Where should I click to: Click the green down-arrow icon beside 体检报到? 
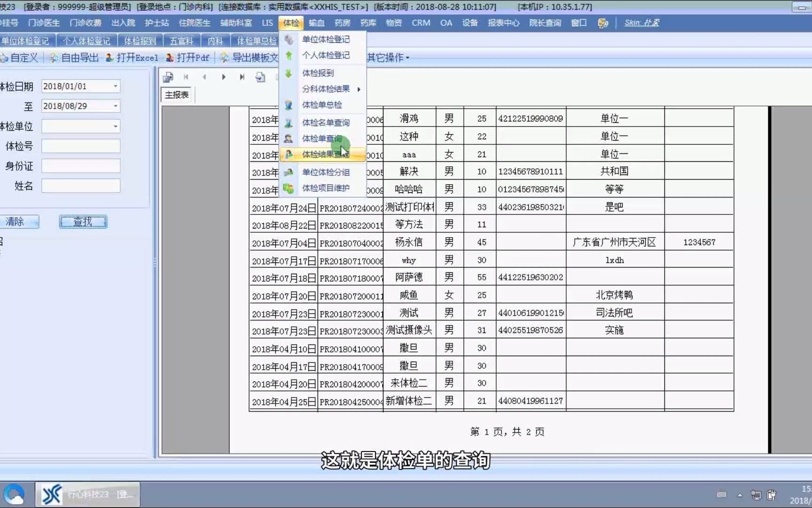289,73
